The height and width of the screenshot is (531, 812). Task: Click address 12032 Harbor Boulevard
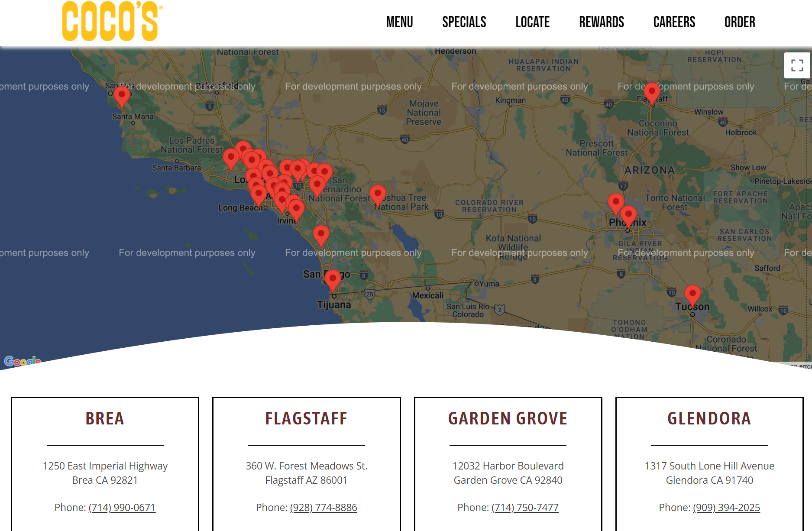point(508,466)
